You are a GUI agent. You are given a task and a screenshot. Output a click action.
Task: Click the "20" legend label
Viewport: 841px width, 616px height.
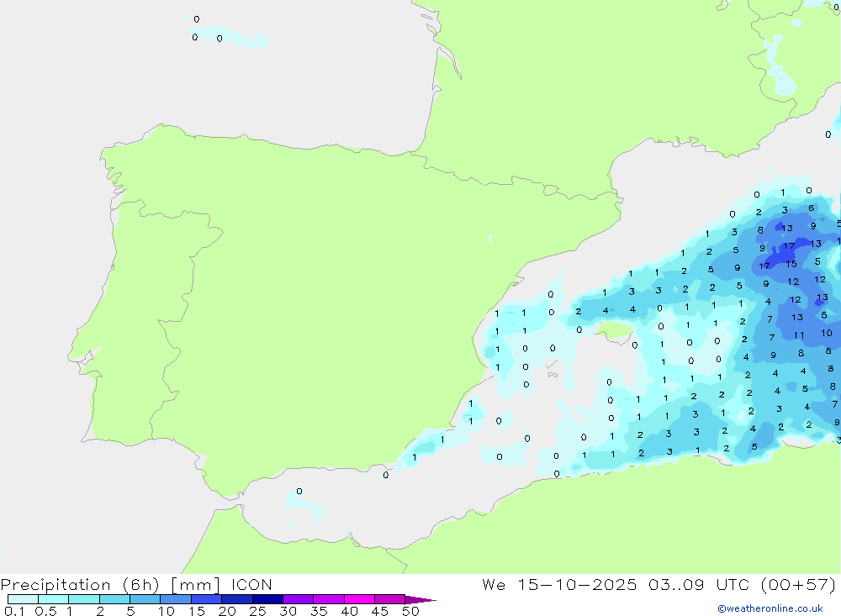[227, 611]
